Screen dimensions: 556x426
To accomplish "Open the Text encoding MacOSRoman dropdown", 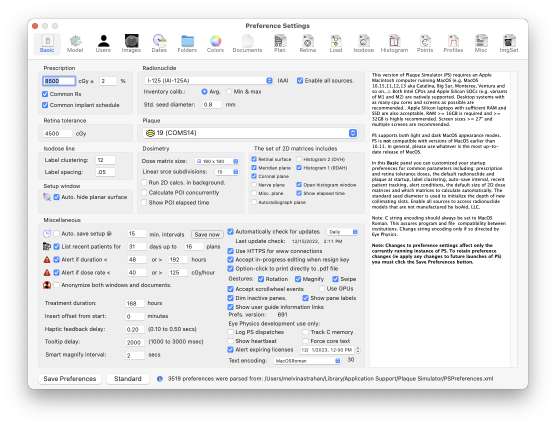I will (307, 360).
